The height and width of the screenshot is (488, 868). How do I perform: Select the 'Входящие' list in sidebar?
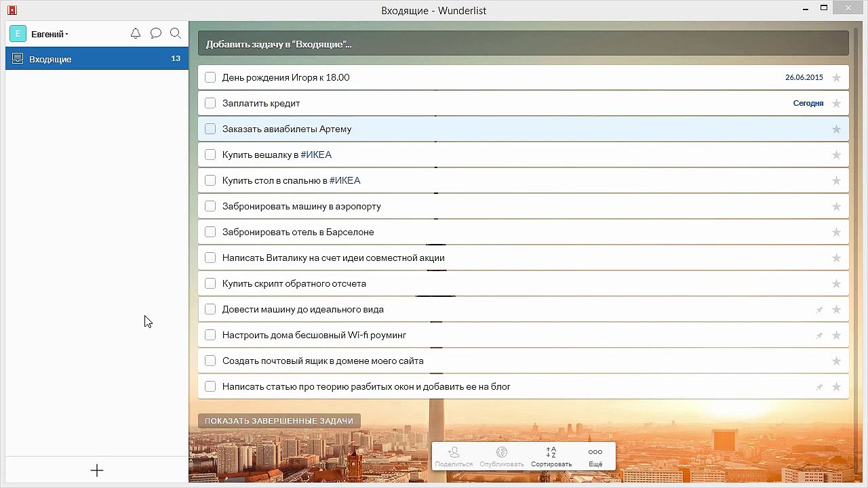coord(97,59)
